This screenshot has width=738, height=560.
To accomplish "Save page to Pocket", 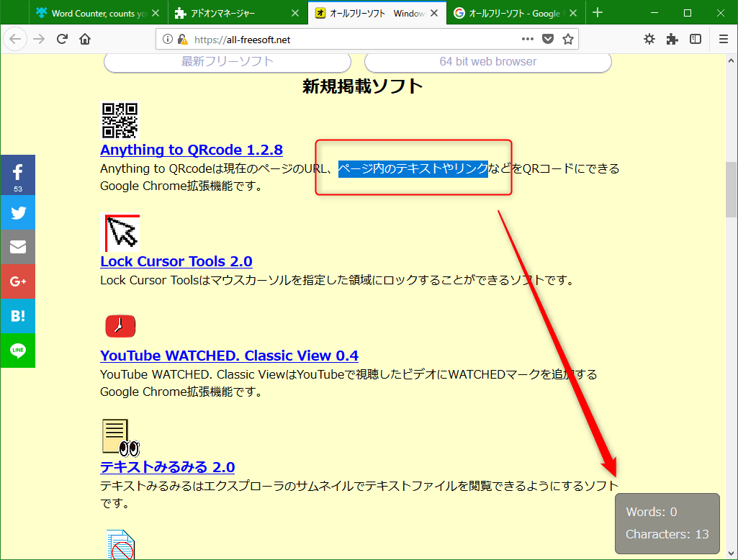I will pyautogui.click(x=548, y=39).
